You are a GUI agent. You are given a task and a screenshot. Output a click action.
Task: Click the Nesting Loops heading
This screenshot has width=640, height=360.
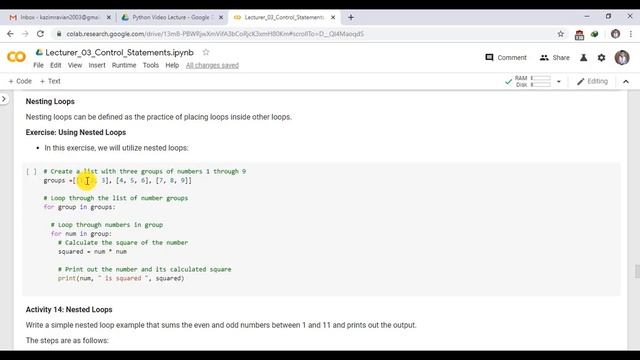click(50, 101)
